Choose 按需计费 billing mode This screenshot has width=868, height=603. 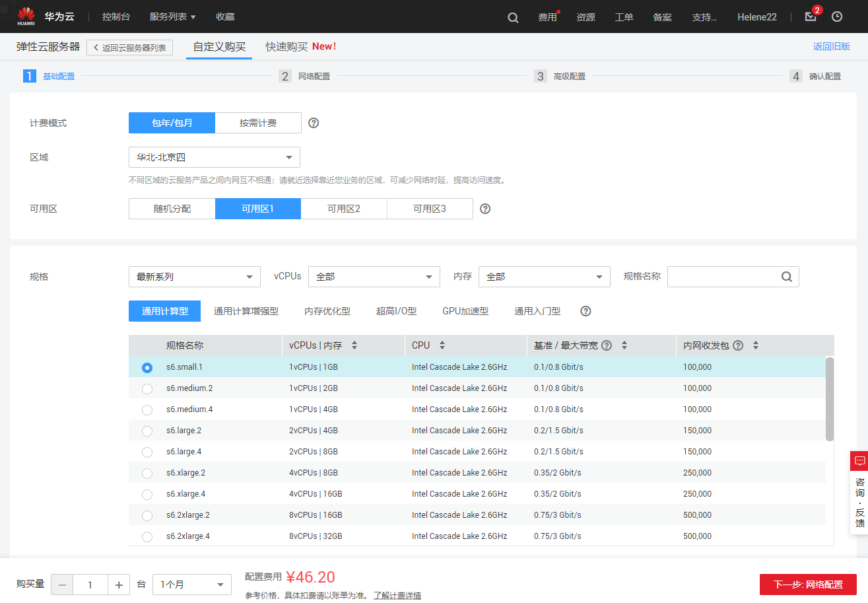tap(258, 123)
